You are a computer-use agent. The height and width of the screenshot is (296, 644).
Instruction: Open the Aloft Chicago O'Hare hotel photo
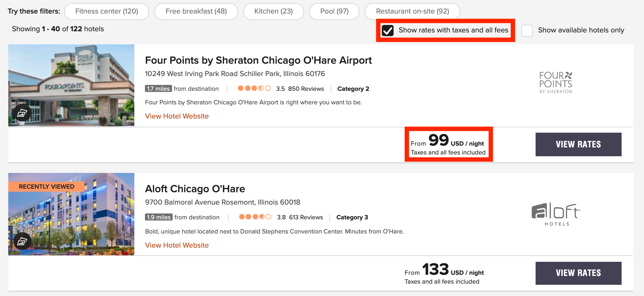coord(71,214)
